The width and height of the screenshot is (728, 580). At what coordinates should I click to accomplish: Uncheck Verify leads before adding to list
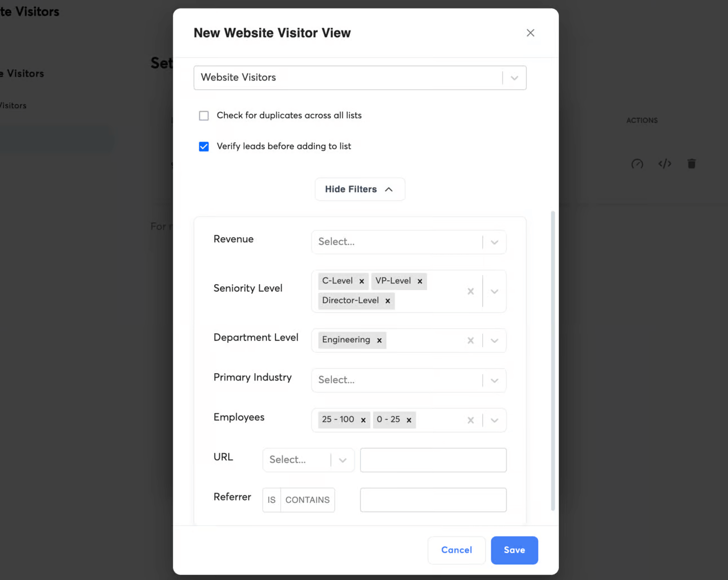pos(204,147)
